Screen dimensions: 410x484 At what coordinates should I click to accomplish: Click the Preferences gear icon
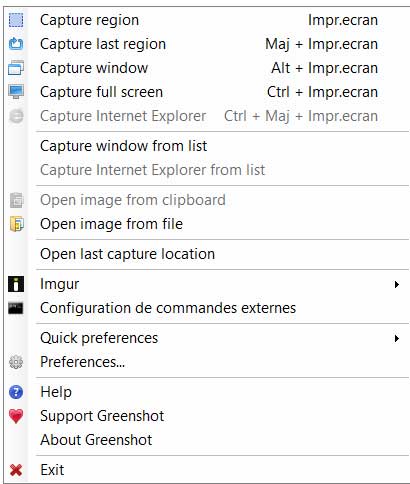click(x=16, y=362)
